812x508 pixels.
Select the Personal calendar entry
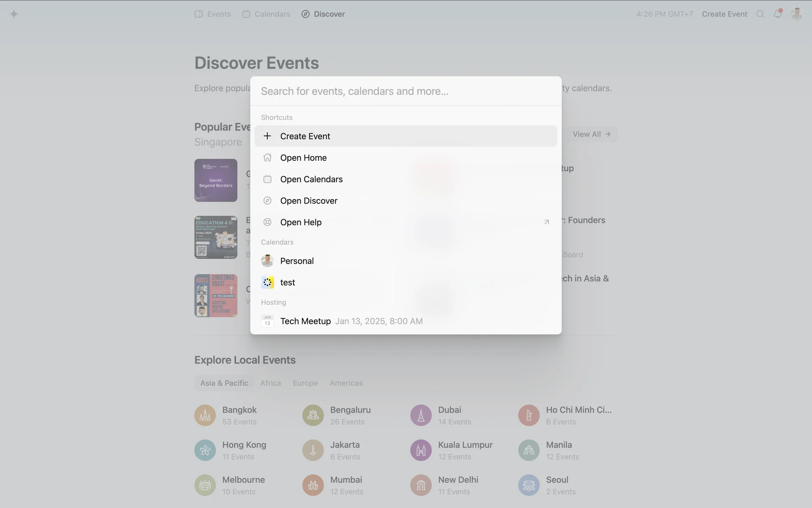(296, 261)
